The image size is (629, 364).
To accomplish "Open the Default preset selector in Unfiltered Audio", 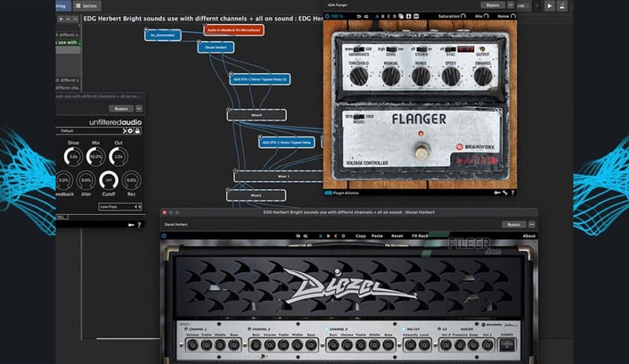I will click(90, 131).
